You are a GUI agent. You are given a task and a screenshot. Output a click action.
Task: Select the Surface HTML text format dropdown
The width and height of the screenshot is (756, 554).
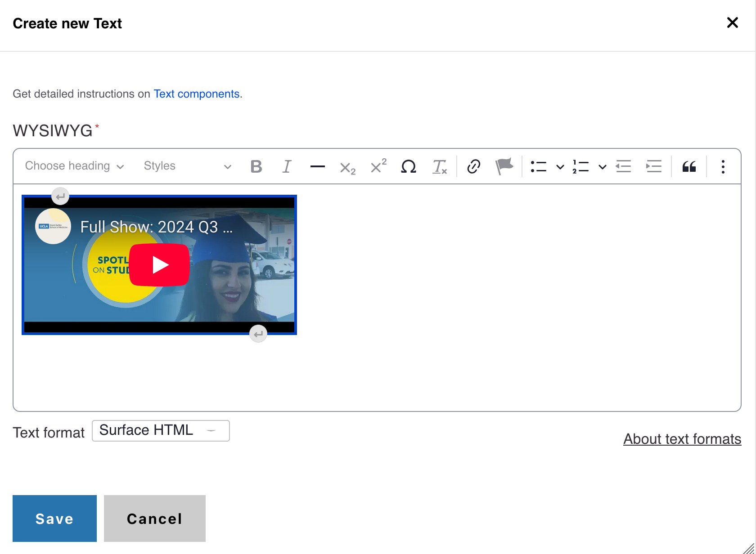161,430
